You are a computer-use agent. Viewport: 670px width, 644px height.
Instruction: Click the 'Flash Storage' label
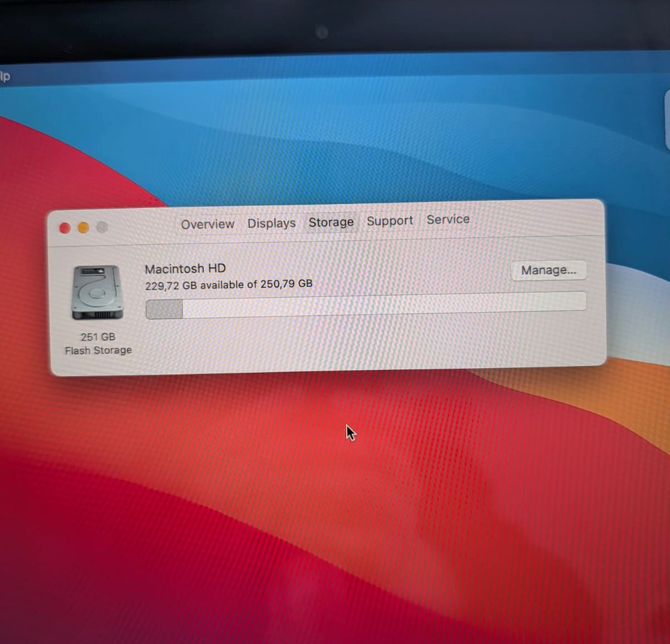coord(98,350)
